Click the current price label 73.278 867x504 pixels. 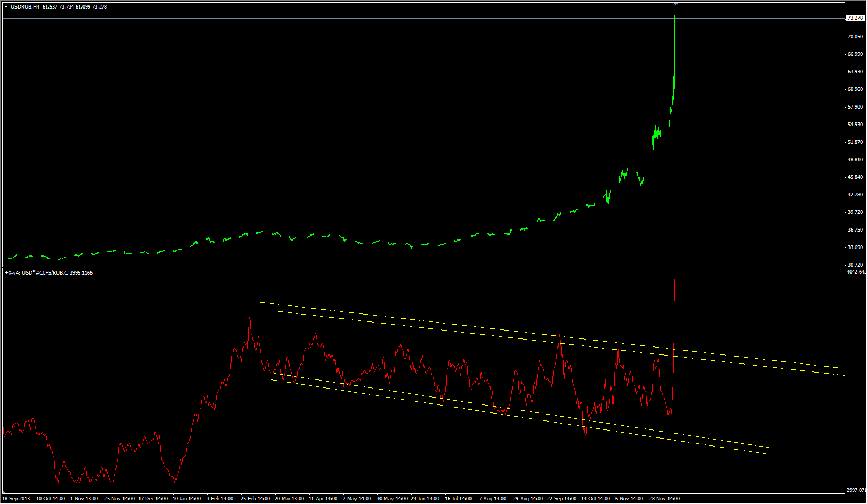[855, 18]
